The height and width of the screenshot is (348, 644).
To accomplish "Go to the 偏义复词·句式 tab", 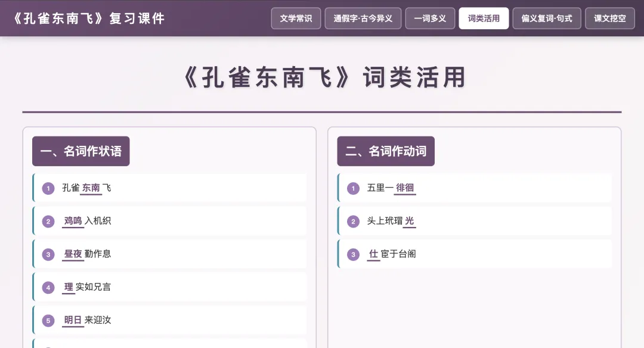I will coord(547,18).
